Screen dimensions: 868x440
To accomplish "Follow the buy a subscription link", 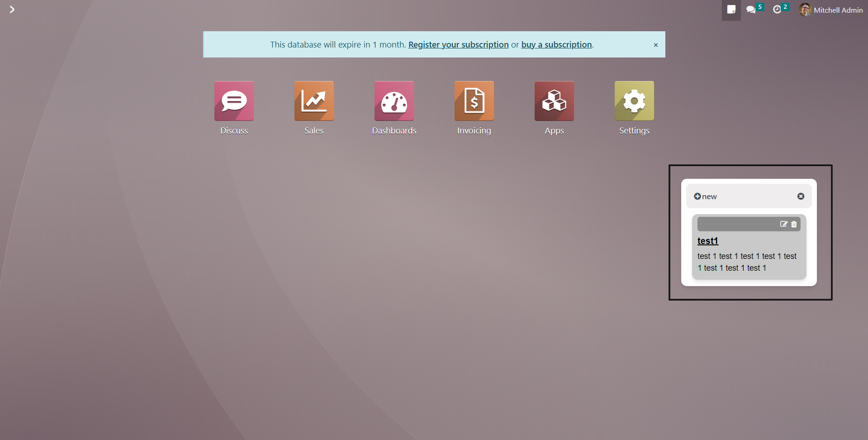I will click(556, 44).
